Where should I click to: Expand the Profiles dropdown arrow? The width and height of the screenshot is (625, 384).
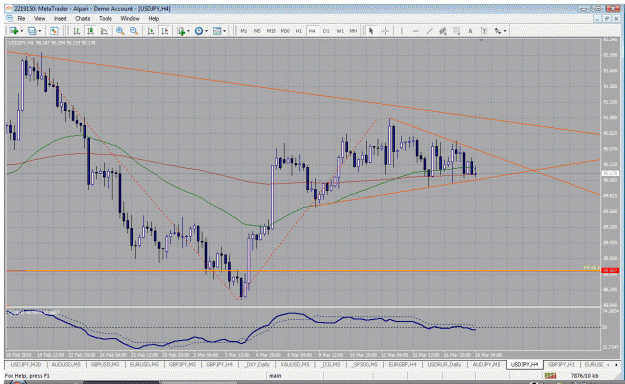pyautogui.click(x=39, y=31)
